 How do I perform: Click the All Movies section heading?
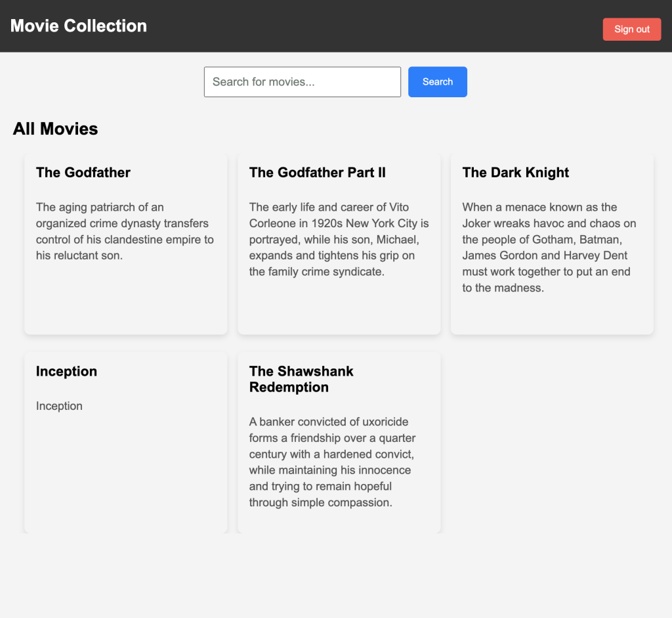(x=55, y=129)
